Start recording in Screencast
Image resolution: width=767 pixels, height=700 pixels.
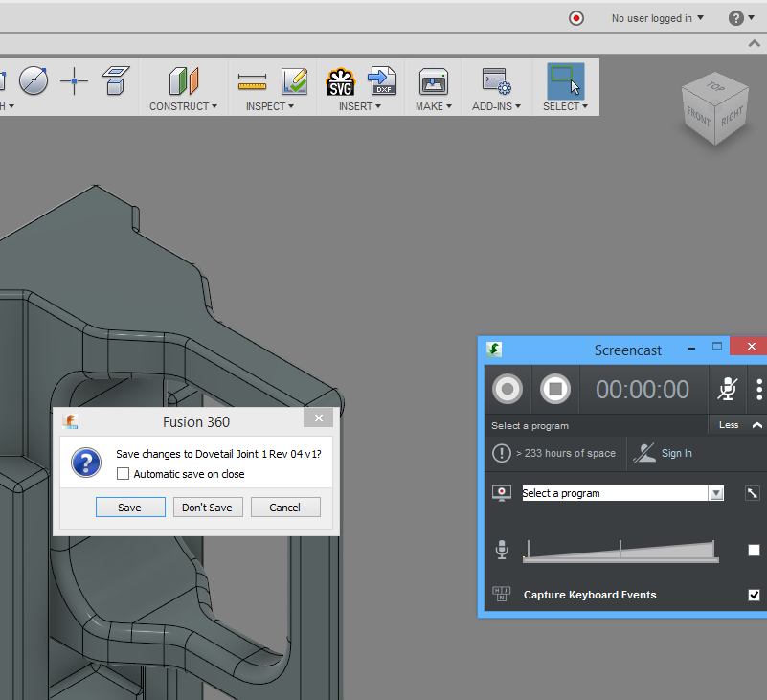point(508,390)
